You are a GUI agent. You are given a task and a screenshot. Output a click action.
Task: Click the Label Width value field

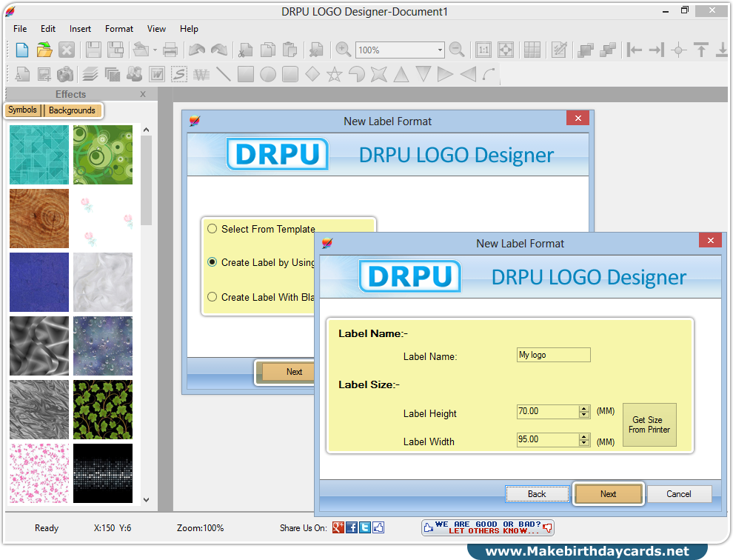(x=548, y=439)
